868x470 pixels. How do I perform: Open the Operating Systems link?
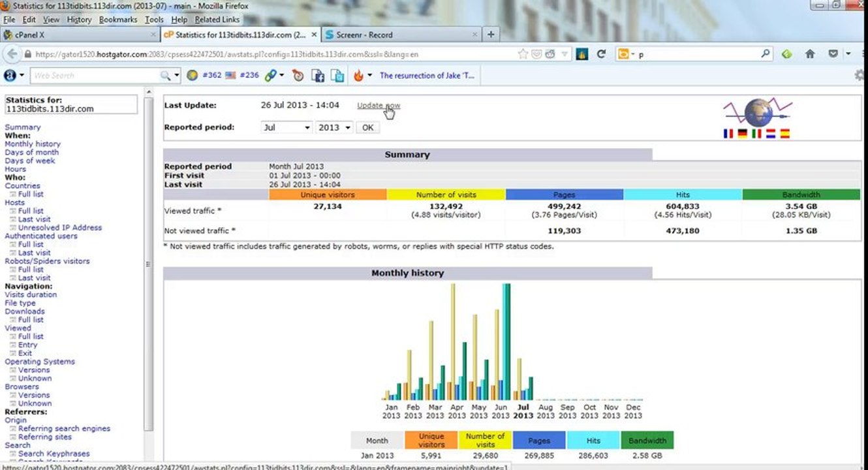[40, 361]
